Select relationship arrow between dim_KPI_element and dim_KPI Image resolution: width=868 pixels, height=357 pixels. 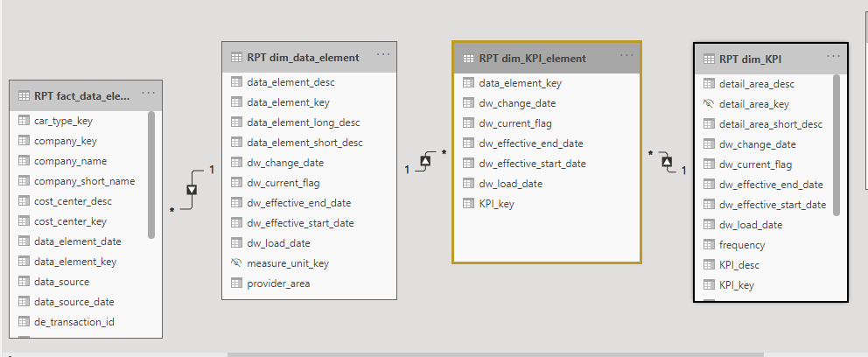667,162
